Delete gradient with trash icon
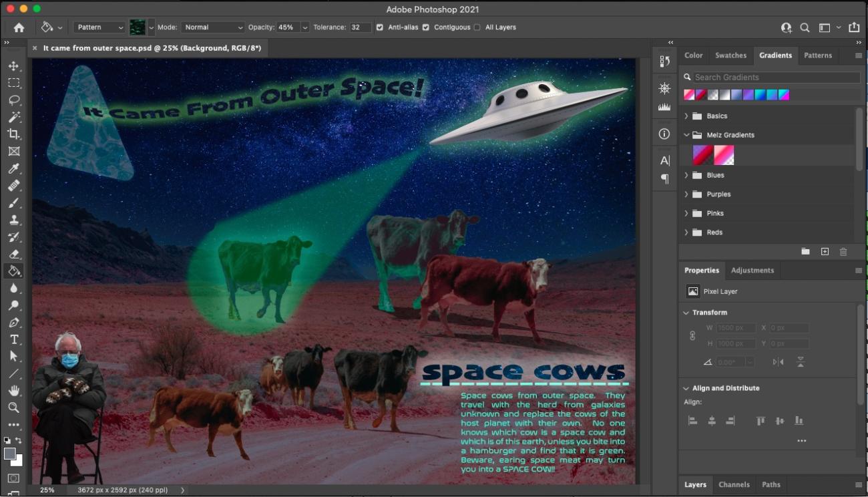The height and width of the screenshot is (497, 868). [843, 251]
